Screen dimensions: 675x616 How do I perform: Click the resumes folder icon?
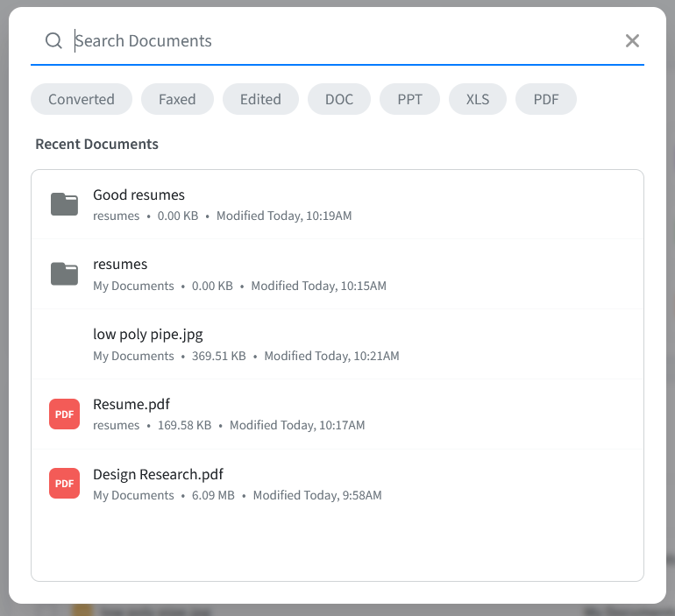[65, 274]
